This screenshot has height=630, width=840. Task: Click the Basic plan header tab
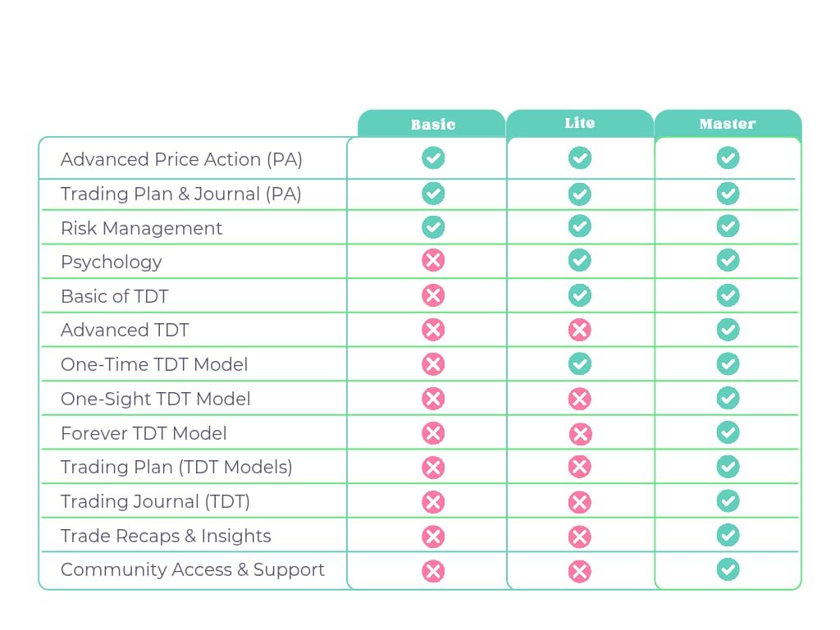(x=431, y=125)
